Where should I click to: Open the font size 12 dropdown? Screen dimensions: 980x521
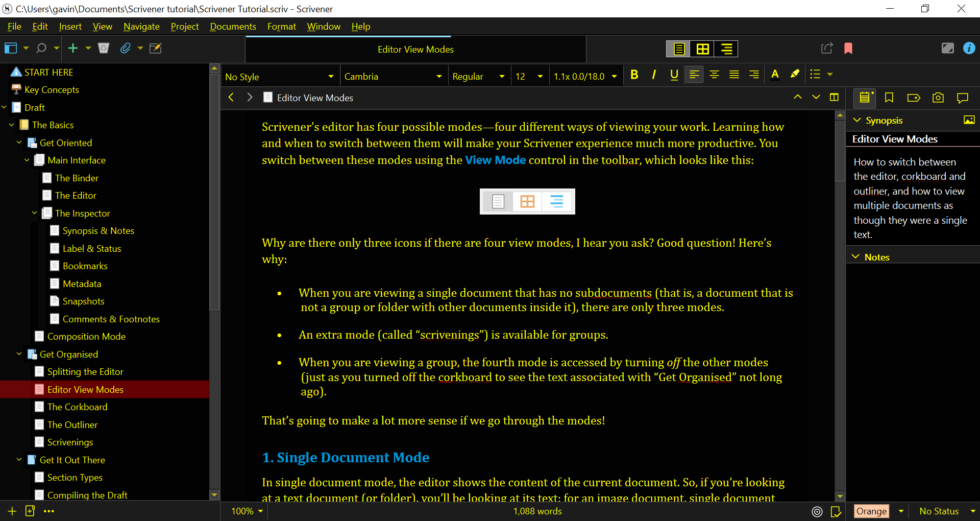coord(529,77)
